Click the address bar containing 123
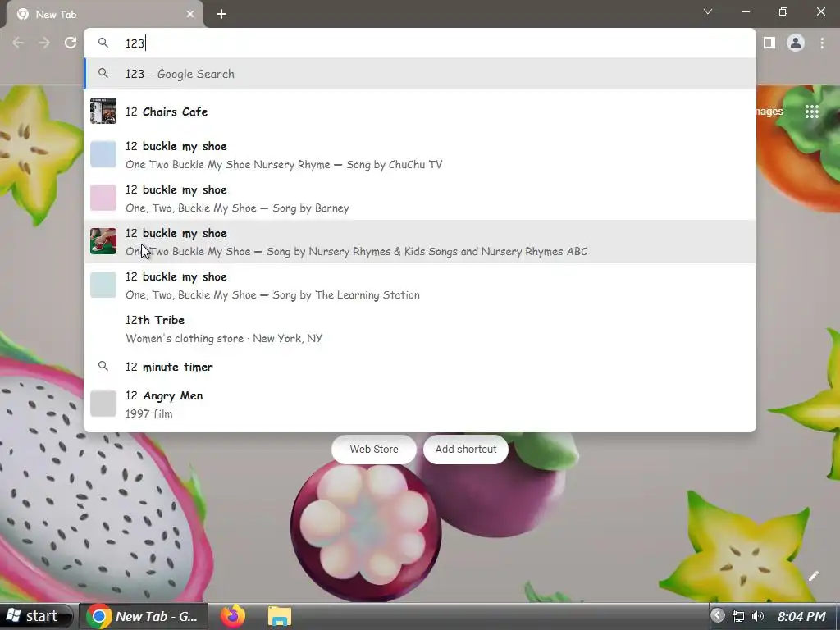 pos(419,43)
